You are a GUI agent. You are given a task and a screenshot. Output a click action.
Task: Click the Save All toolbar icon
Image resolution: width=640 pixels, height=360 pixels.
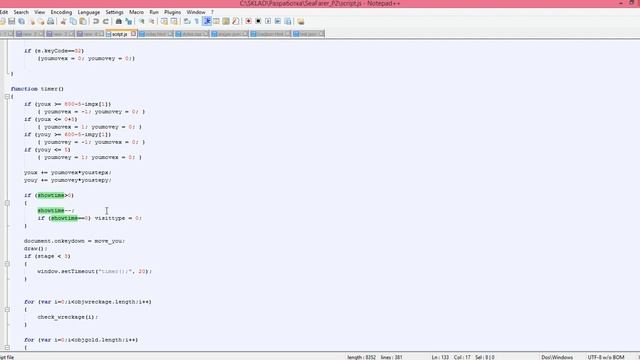[x=22, y=21]
